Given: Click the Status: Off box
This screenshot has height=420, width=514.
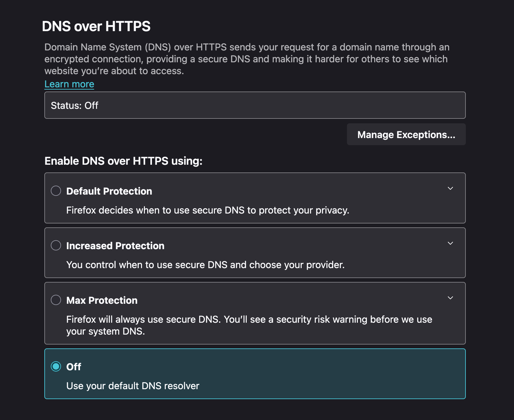Looking at the screenshot, I should click(x=254, y=105).
